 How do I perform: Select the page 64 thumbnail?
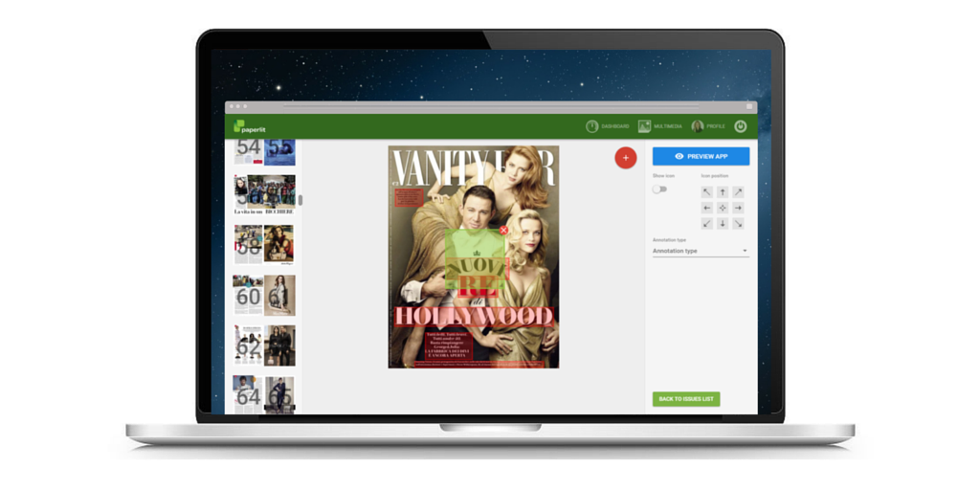pyautogui.click(x=248, y=395)
